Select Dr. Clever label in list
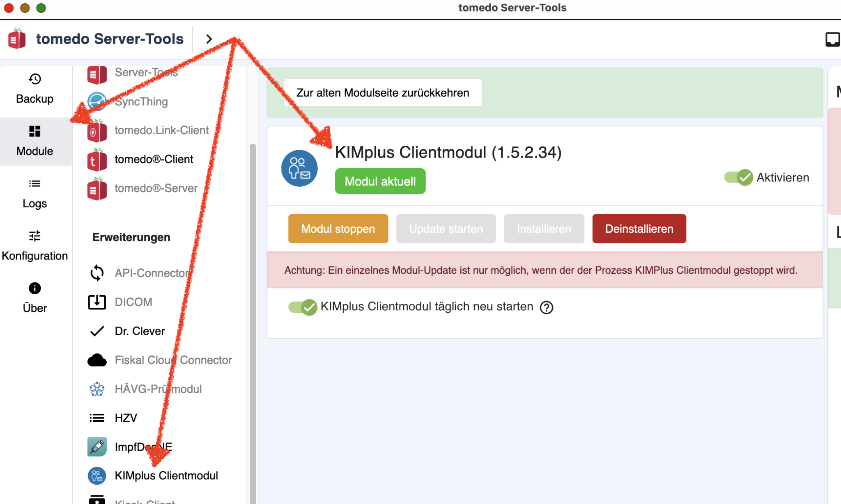 click(x=140, y=331)
